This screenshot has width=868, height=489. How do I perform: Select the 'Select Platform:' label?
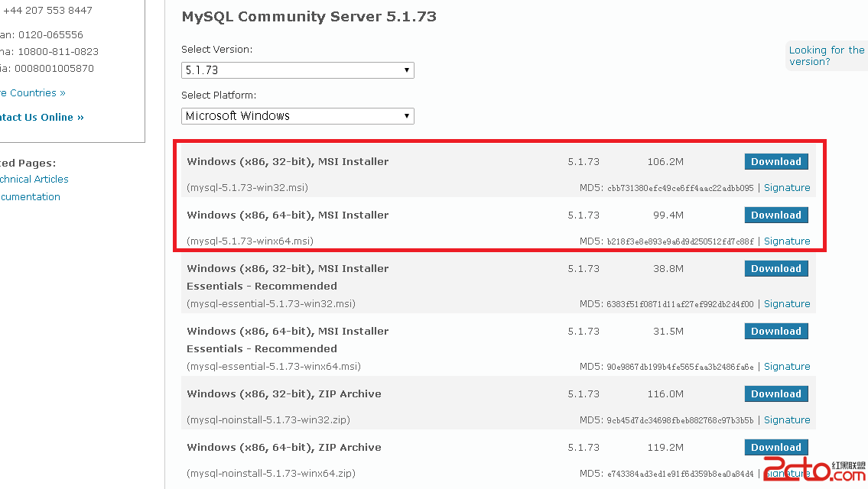click(219, 96)
